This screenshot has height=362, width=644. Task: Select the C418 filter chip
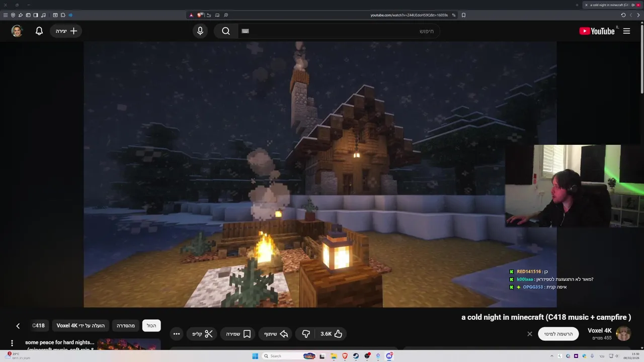pos(39,326)
